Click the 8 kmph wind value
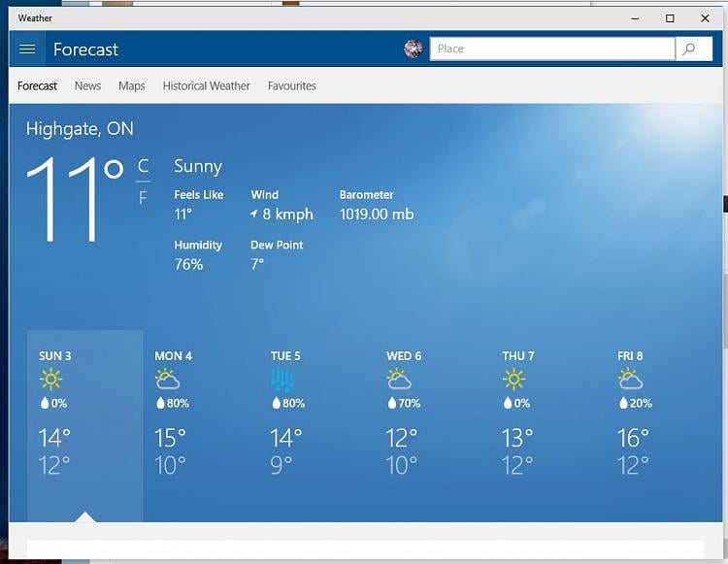 (x=288, y=215)
